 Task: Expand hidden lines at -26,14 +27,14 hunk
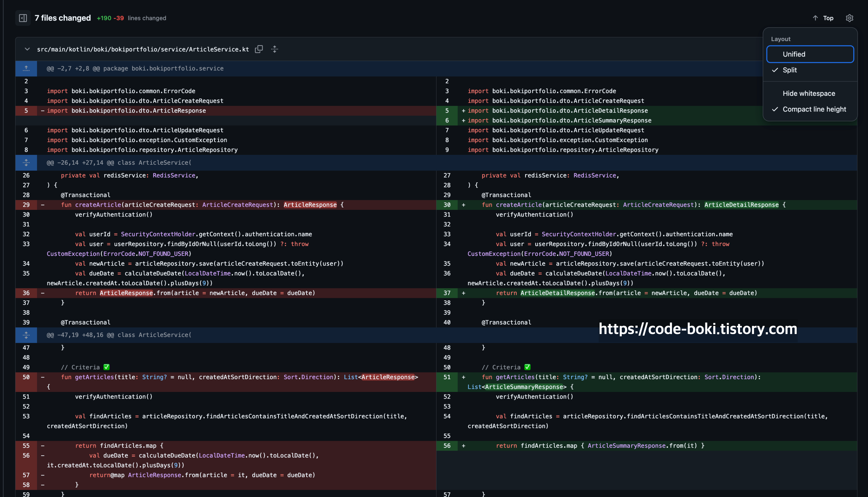pyautogui.click(x=26, y=163)
